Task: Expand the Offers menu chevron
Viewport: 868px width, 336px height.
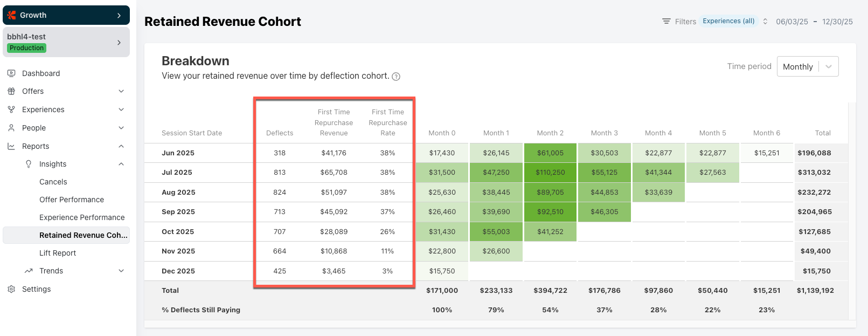Action: [x=121, y=91]
